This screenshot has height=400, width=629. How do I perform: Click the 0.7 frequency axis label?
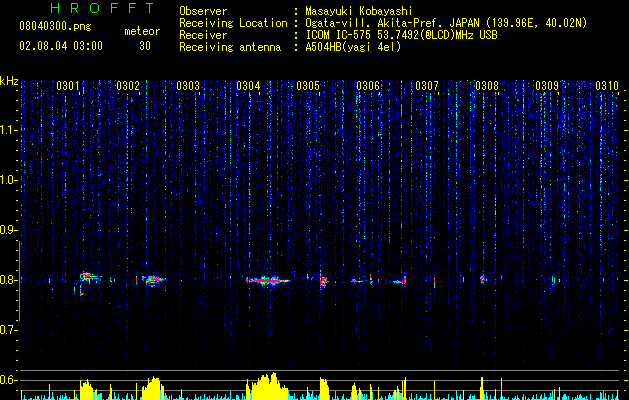point(8,330)
